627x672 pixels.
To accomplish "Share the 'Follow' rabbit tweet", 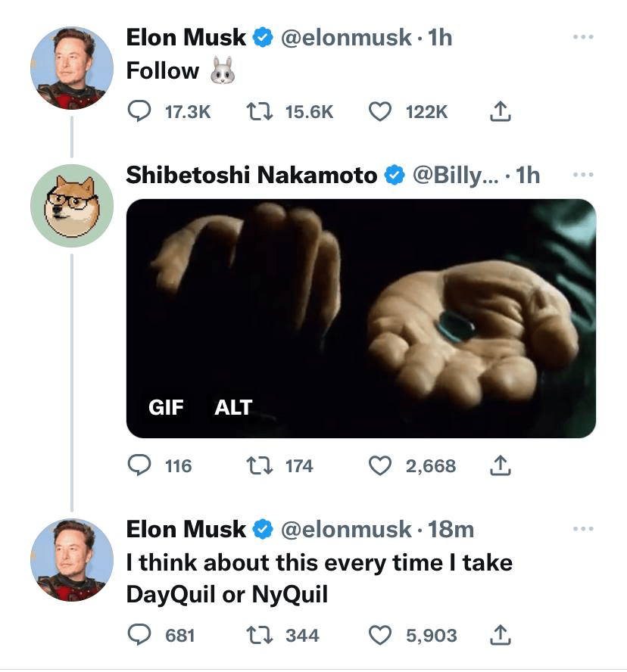I will [500, 112].
